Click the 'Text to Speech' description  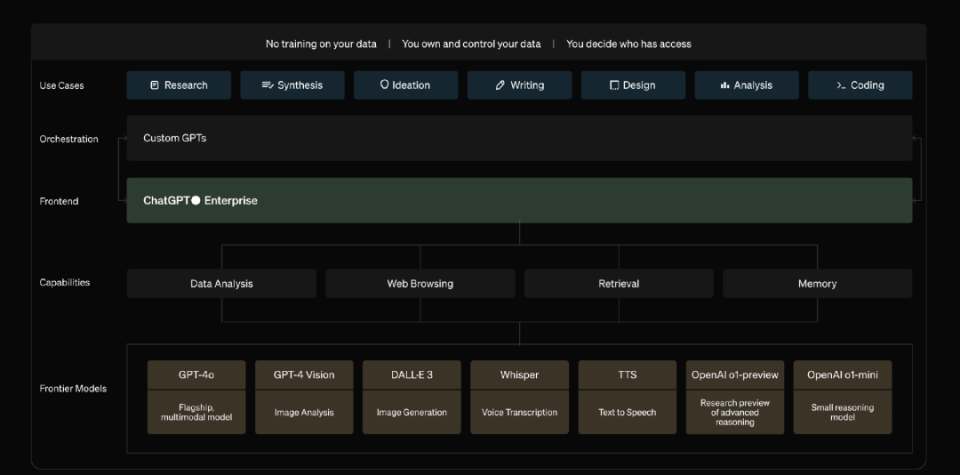click(627, 413)
